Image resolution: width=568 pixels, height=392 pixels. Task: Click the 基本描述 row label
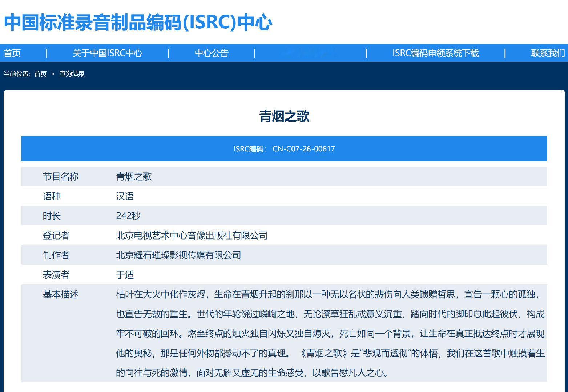coord(61,294)
